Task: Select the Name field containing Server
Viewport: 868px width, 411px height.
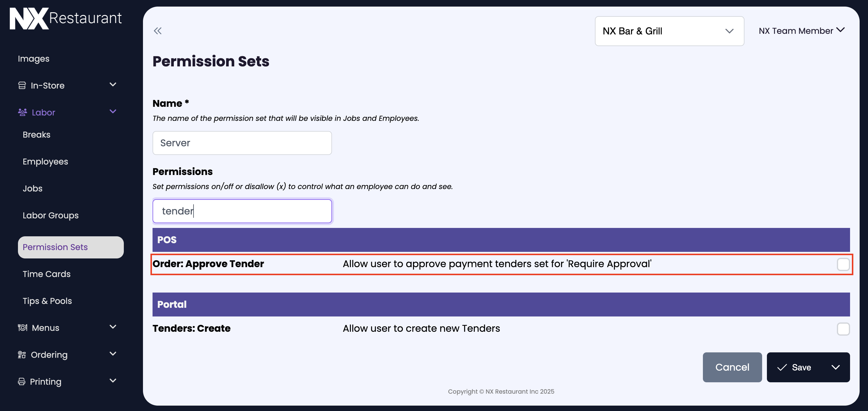Action: (242, 143)
